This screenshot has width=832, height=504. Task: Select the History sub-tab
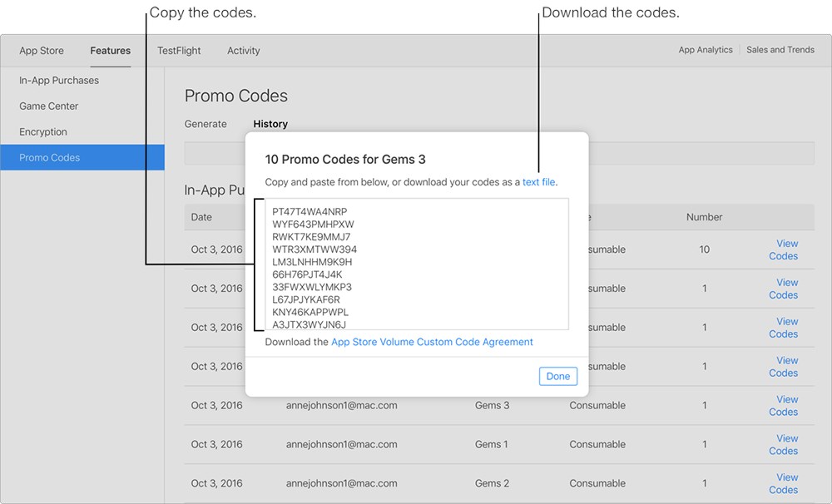click(x=270, y=124)
